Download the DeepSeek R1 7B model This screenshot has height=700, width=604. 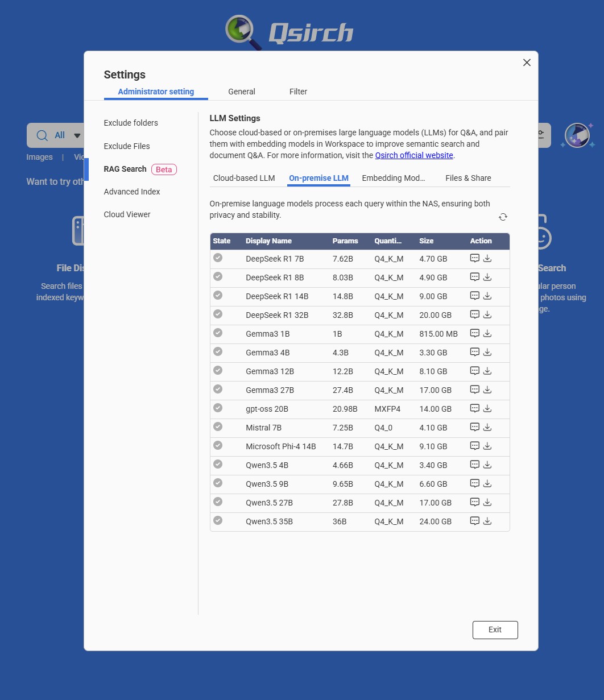(x=487, y=259)
